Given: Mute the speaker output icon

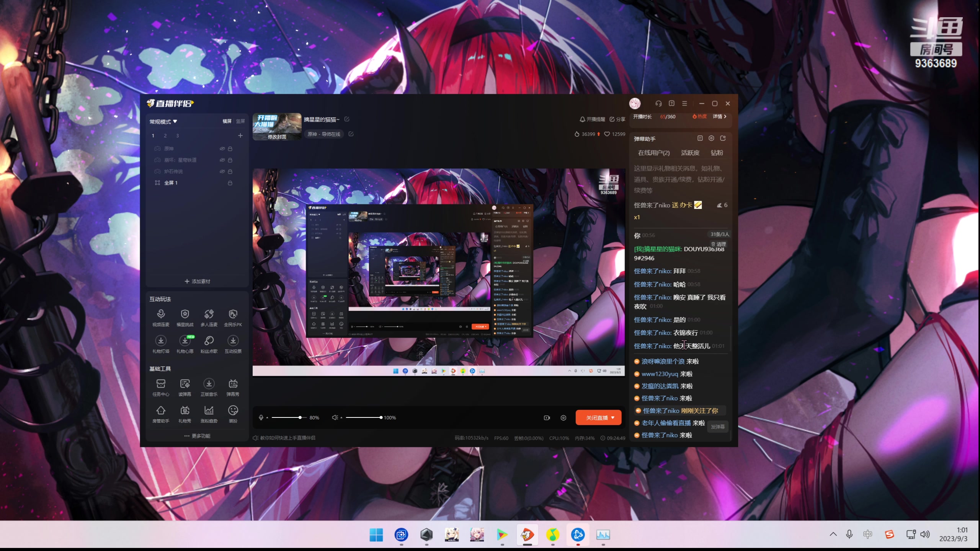Looking at the screenshot, I should click(335, 417).
